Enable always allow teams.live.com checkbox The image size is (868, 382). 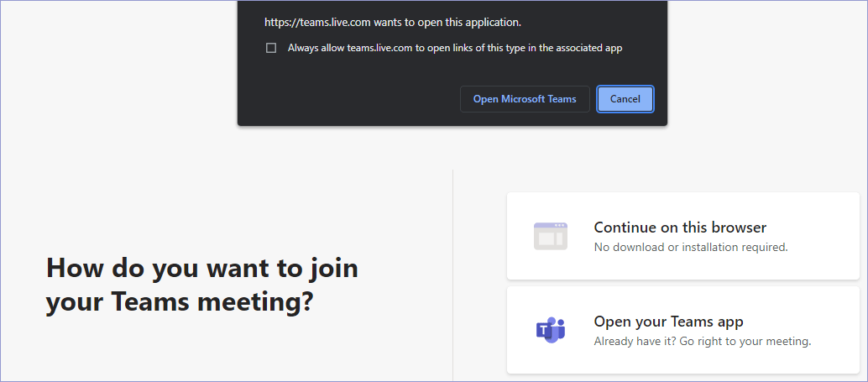pyautogui.click(x=270, y=48)
